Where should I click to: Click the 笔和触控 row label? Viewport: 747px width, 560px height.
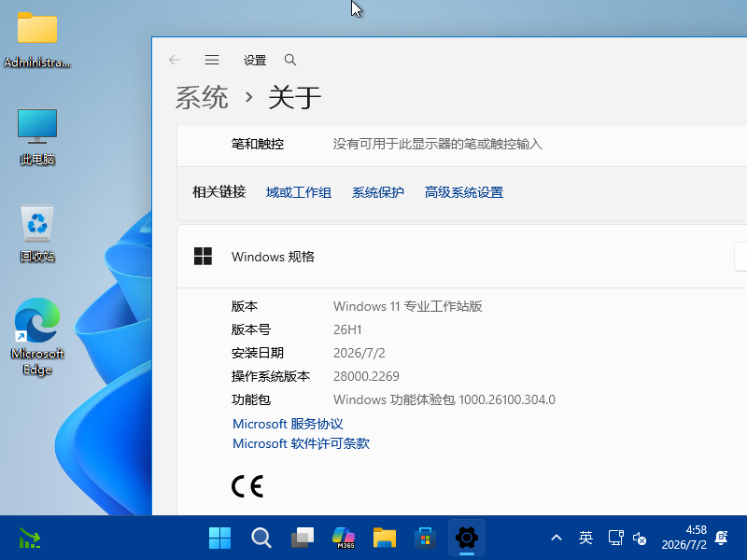pyautogui.click(x=258, y=144)
